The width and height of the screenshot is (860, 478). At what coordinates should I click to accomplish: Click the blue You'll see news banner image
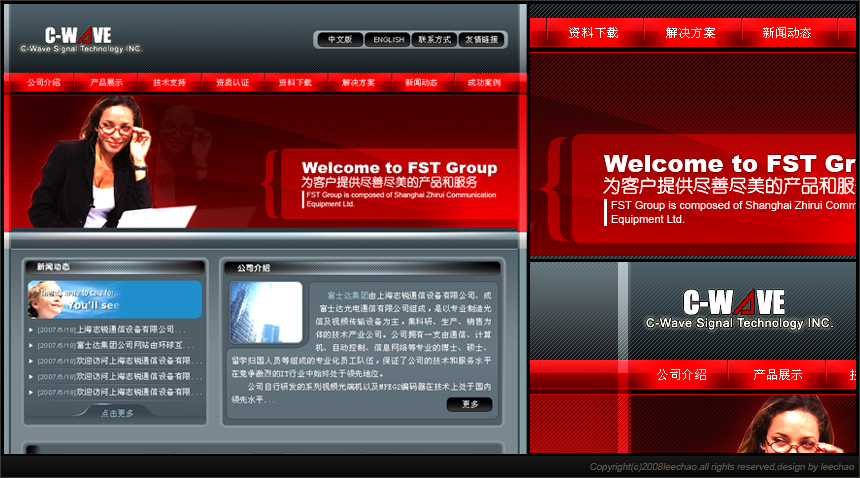[x=115, y=299]
